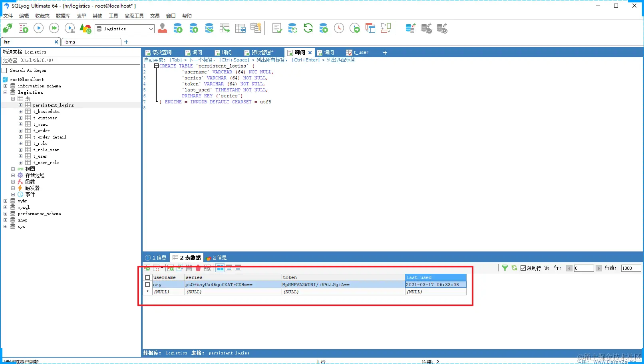Image resolution: width=644 pixels, height=364 pixels.
Task: Select the 2 表数据 result tab
Action: coord(187,257)
